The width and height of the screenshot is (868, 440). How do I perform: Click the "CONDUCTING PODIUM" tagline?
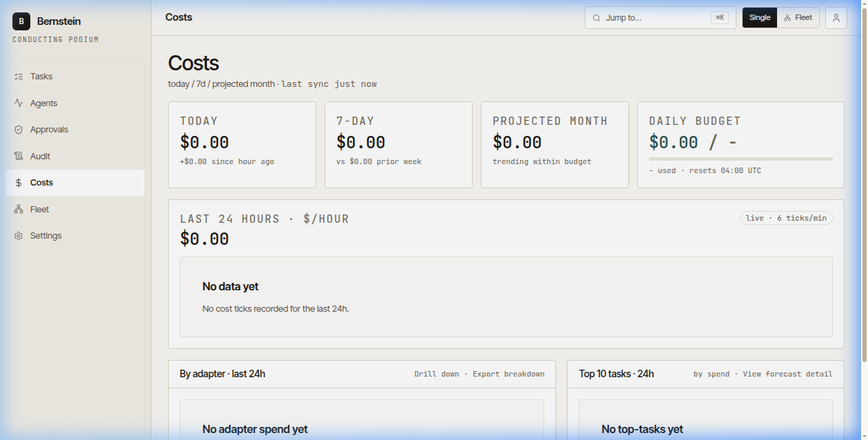[x=56, y=39]
